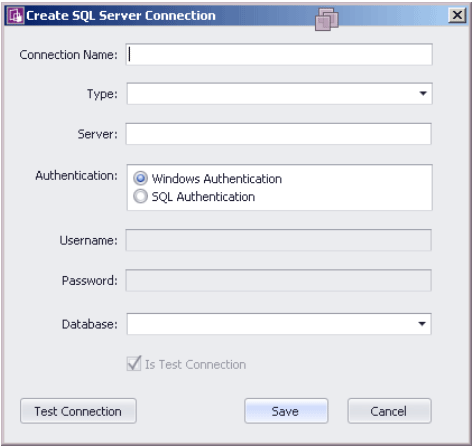Toggle the Is Test Connection checkbox
472x447 pixels.
134,364
